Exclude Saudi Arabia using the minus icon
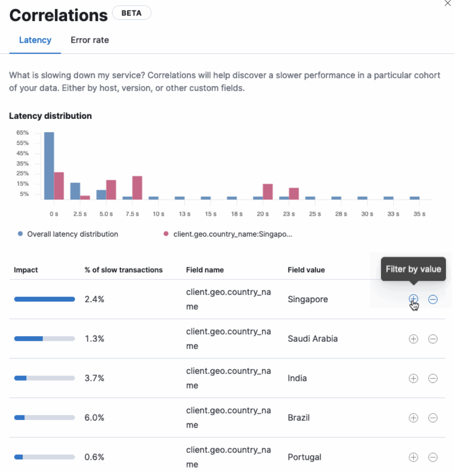This screenshot has height=476, width=456. [433, 339]
